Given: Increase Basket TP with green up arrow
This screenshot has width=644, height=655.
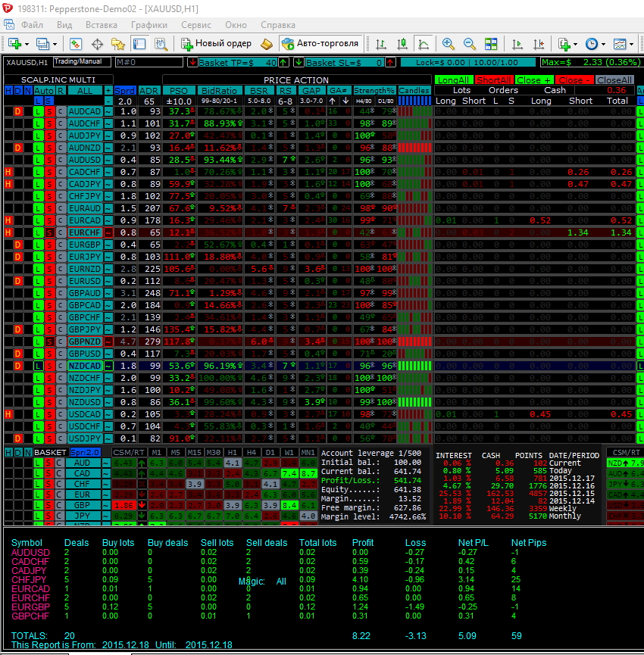Looking at the screenshot, I should click(x=284, y=63).
